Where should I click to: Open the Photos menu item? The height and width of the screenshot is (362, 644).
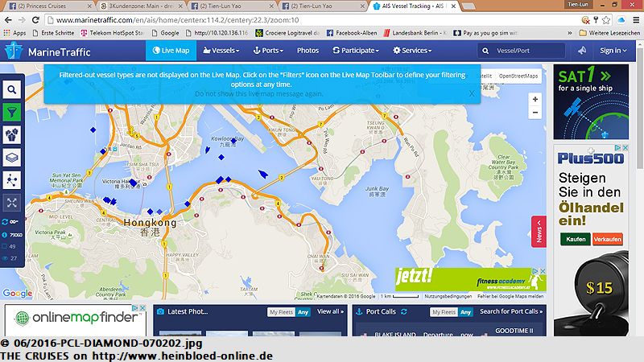(308, 51)
